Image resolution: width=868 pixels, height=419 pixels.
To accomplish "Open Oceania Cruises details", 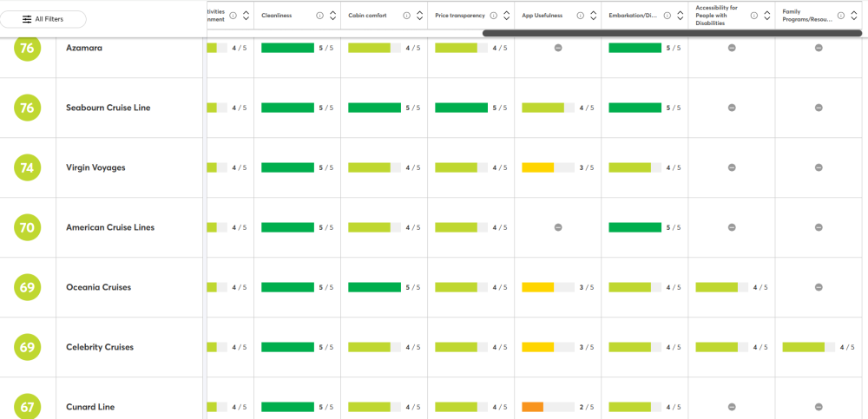I will 99,287.
